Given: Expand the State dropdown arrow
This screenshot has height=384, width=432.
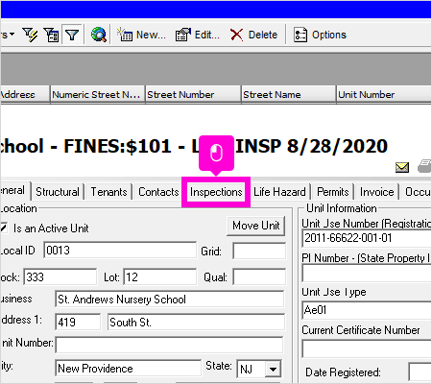Looking at the screenshot, I should (273, 369).
